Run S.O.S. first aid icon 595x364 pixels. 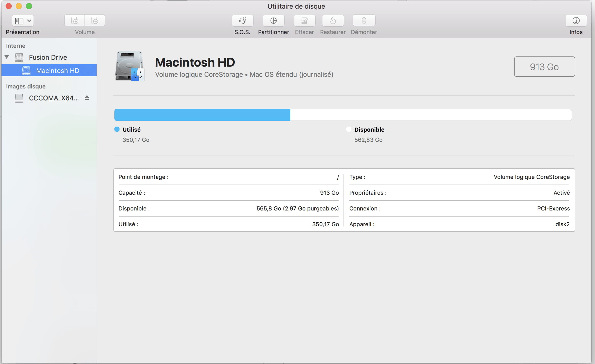(x=242, y=21)
